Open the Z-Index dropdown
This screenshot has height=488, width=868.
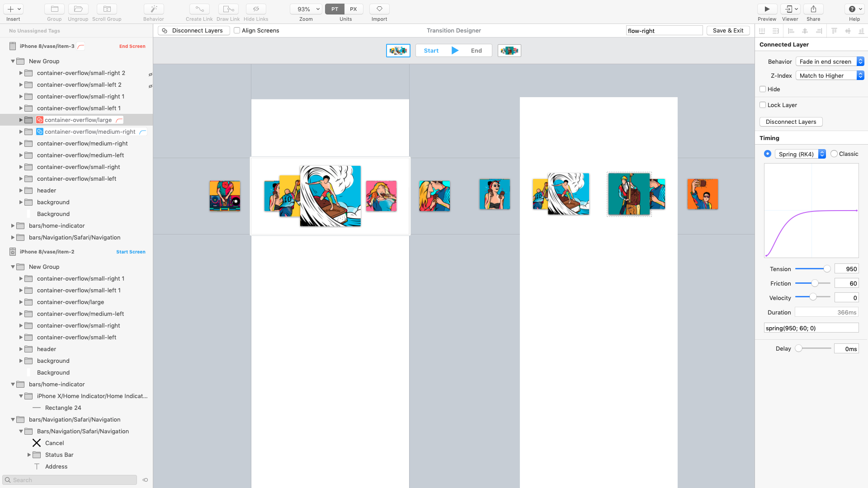(x=830, y=75)
